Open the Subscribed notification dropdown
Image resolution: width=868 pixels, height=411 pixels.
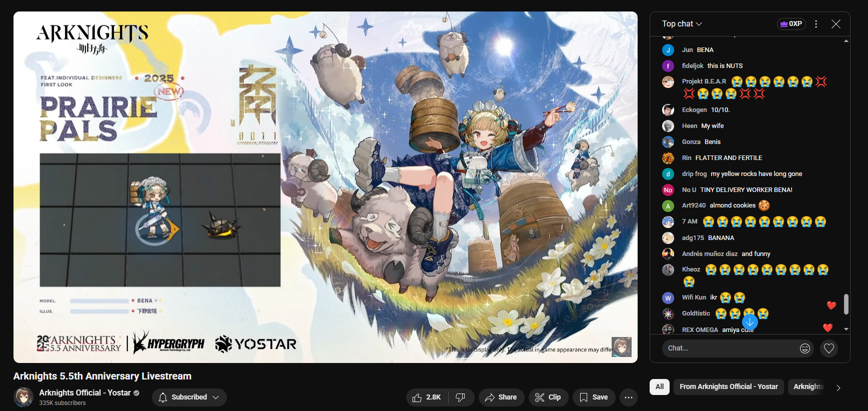189,397
